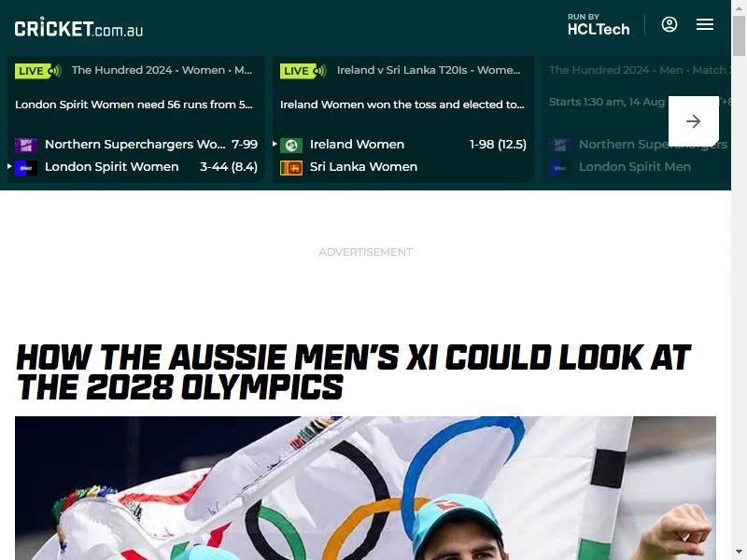
Task: Click the Ireland Women team flag icon
Action: (x=291, y=145)
